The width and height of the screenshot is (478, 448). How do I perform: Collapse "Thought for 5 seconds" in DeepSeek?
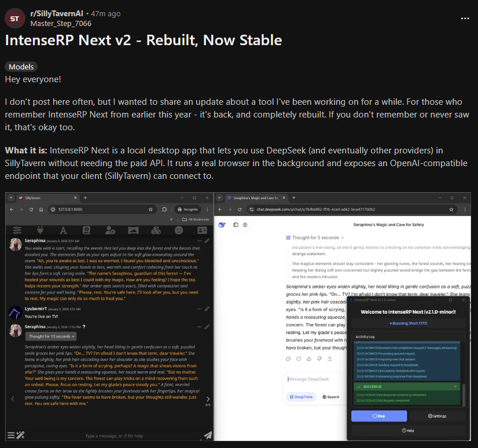315,237
